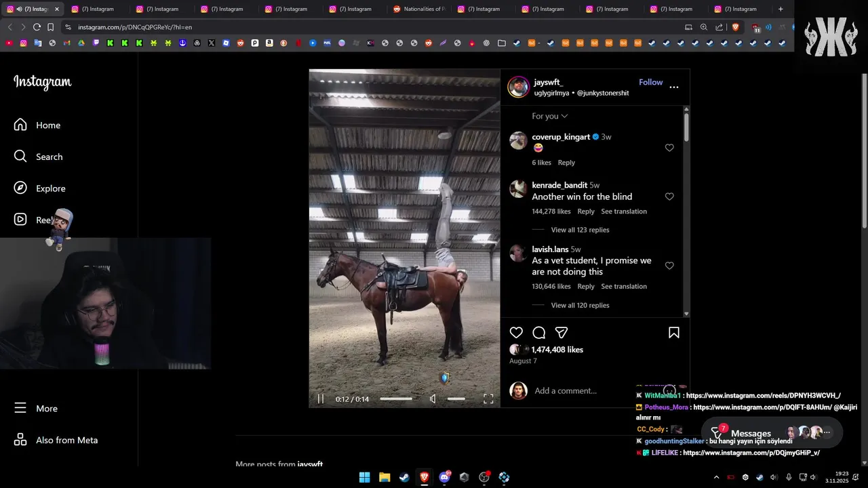Enter fullscreen video mode

488,399
